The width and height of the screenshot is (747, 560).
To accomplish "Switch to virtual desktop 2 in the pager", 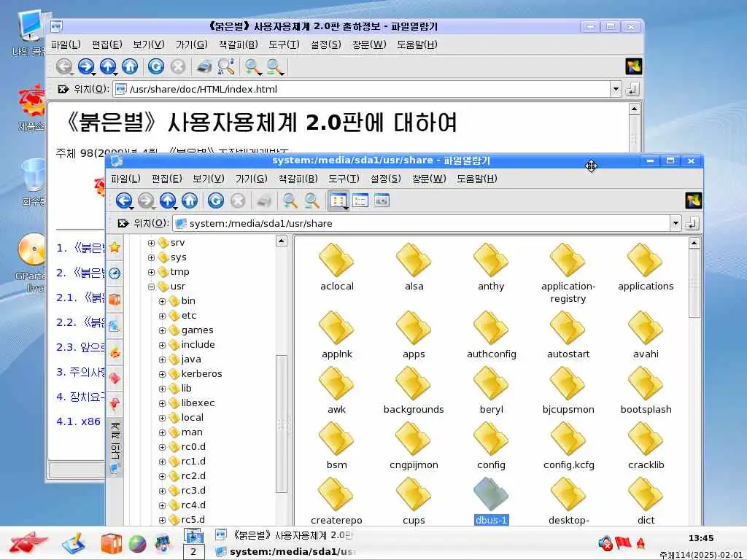I will pyautogui.click(x=193, y=552).
